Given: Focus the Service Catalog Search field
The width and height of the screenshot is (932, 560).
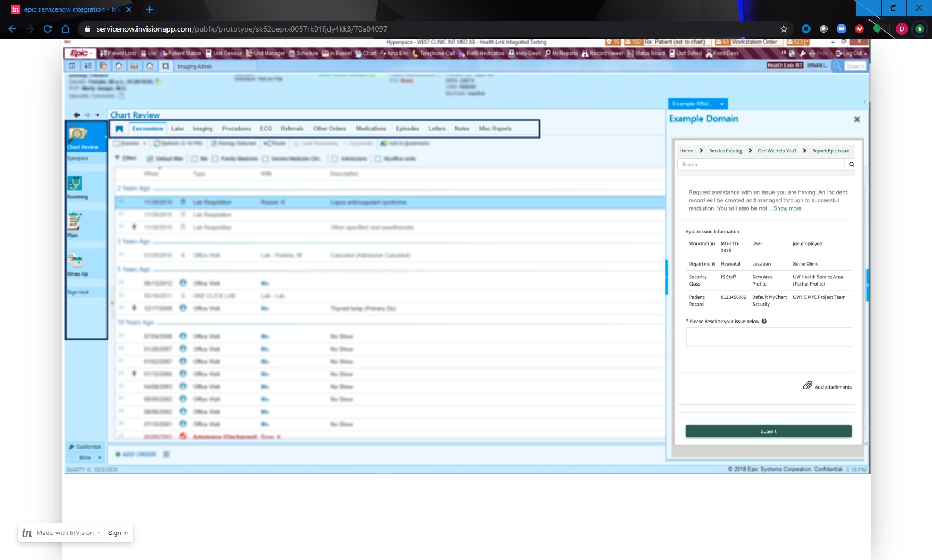Looking at the screenshot, I should [x=761, y=165].
